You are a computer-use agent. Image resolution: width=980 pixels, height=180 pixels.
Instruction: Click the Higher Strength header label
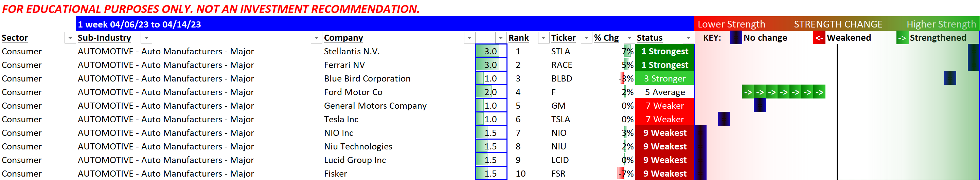941,24
